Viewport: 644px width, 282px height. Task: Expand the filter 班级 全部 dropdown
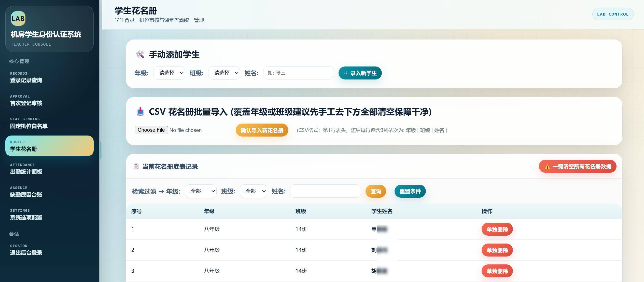pos(254,191)
